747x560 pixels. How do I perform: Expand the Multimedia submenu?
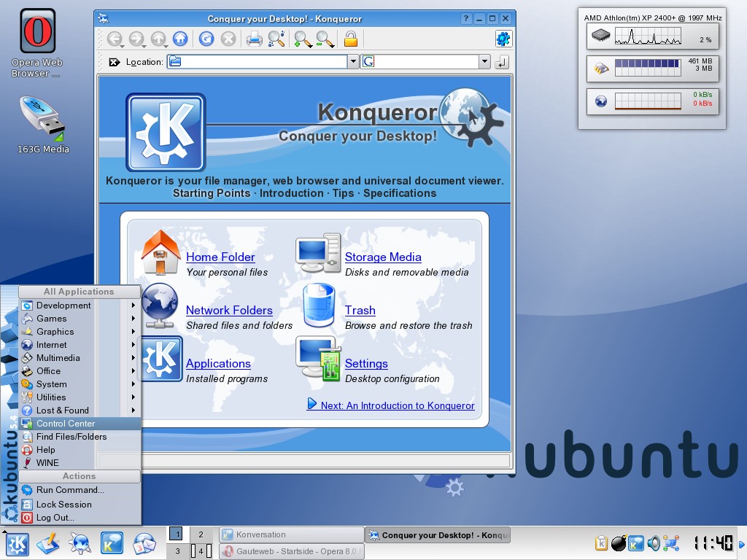click(x=80, y=357)
